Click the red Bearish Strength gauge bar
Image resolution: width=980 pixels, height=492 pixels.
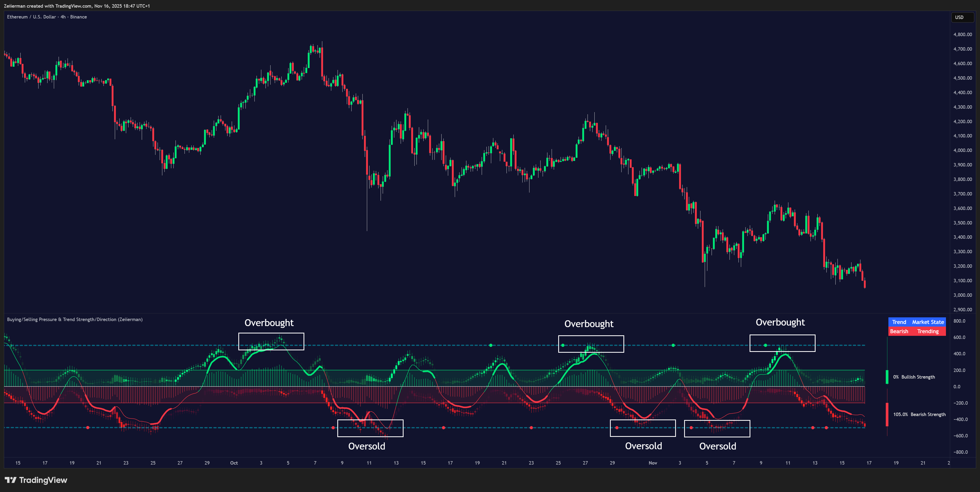point(887,414)
